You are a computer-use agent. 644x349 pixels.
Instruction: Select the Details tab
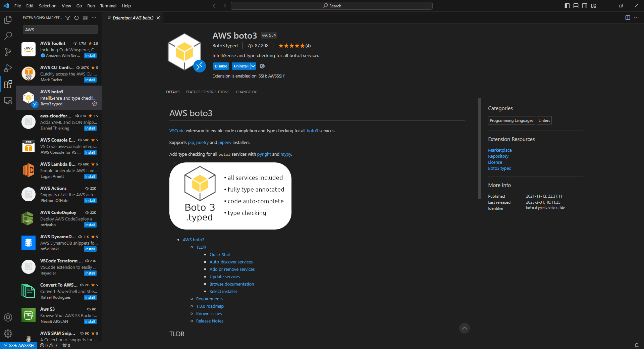(x=173, y=92)
